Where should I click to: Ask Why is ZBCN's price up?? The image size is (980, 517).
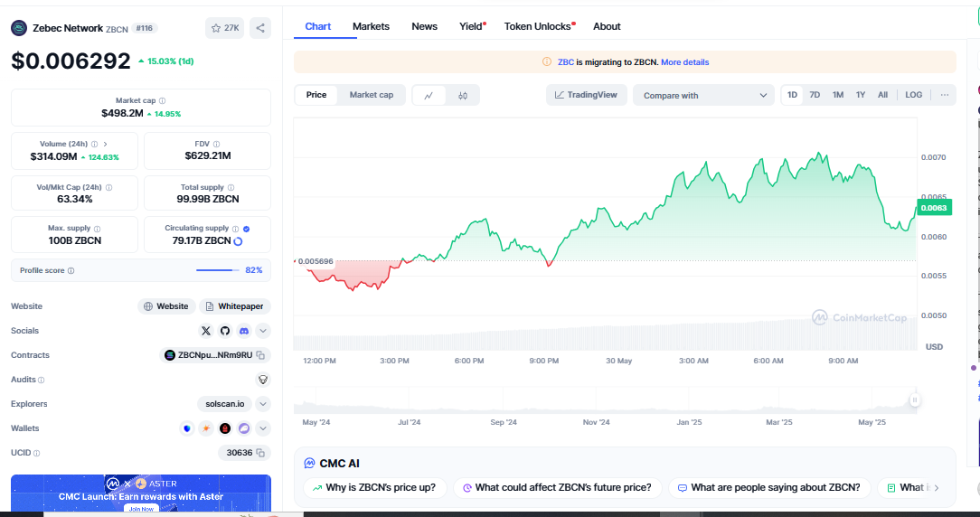coord(375,487)
